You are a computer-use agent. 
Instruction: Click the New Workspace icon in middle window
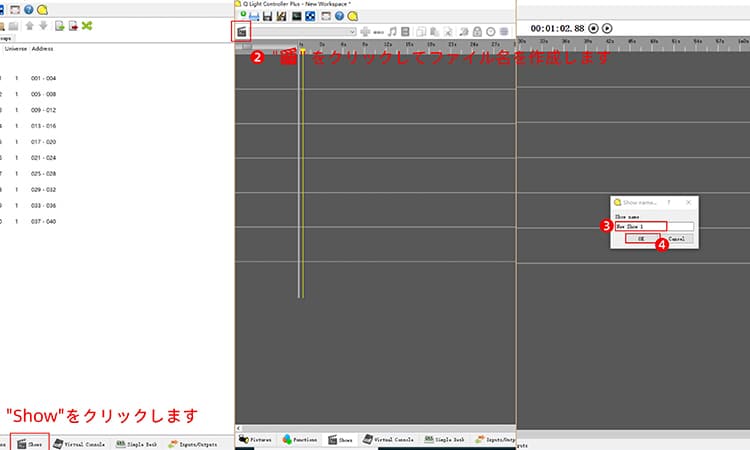click(243, 15)
